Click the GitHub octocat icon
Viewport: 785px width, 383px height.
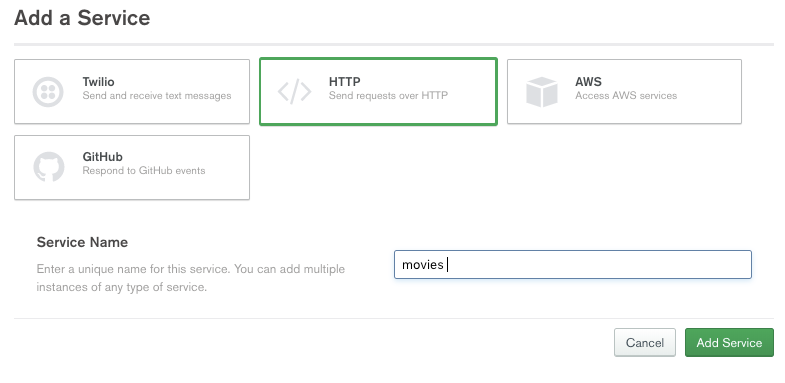49,167
